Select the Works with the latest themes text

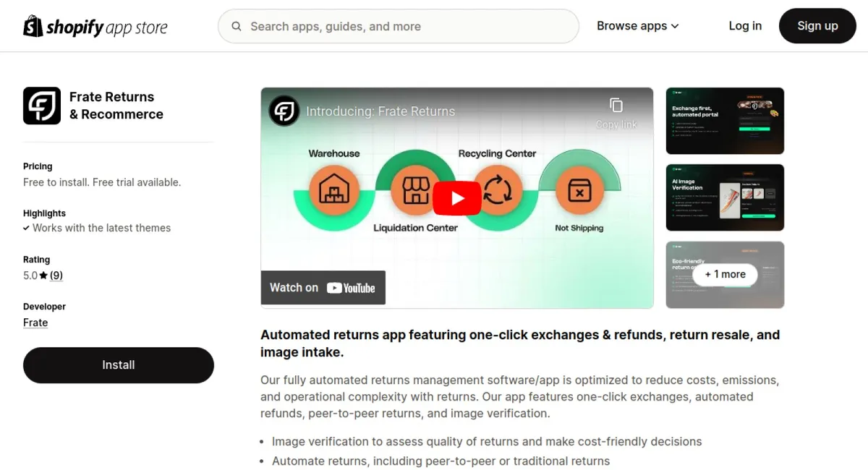click(x=102, y=228)
